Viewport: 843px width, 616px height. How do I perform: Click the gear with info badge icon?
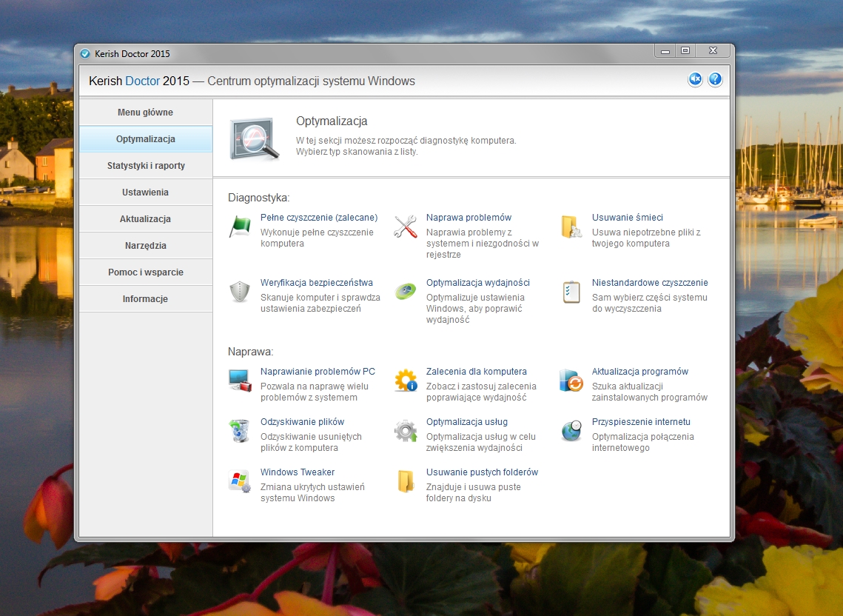click(406, 381)
